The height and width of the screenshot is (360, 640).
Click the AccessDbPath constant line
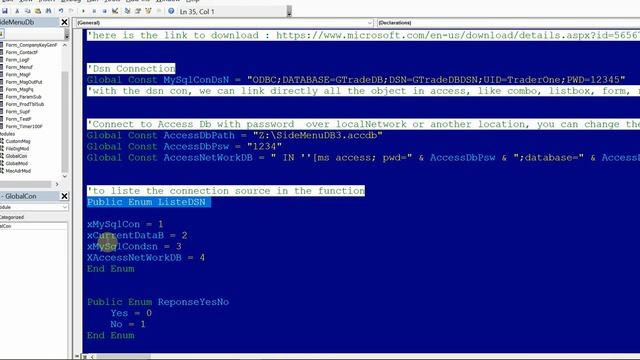tap(235, 136)
